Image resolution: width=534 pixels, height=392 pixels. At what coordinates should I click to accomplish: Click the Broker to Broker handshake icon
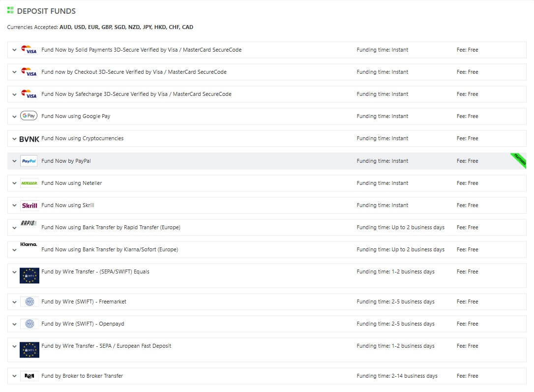29,376
